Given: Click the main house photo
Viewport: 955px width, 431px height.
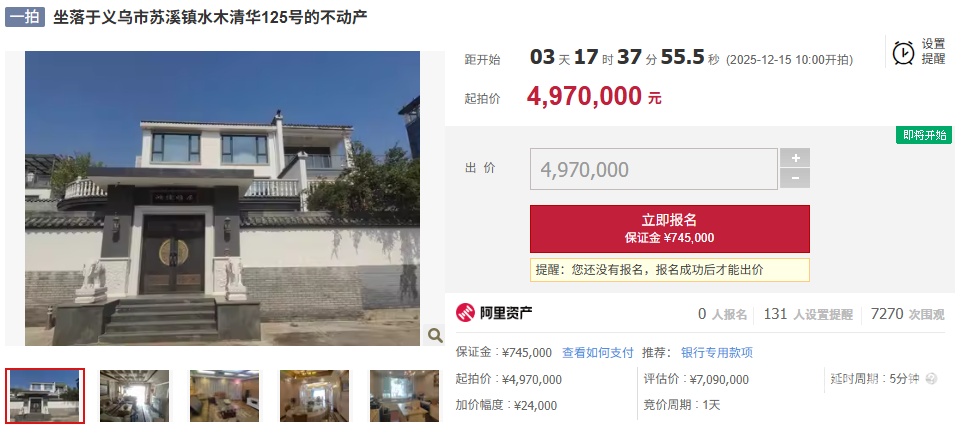Looking at the screenshot, I should coord(222,198).
